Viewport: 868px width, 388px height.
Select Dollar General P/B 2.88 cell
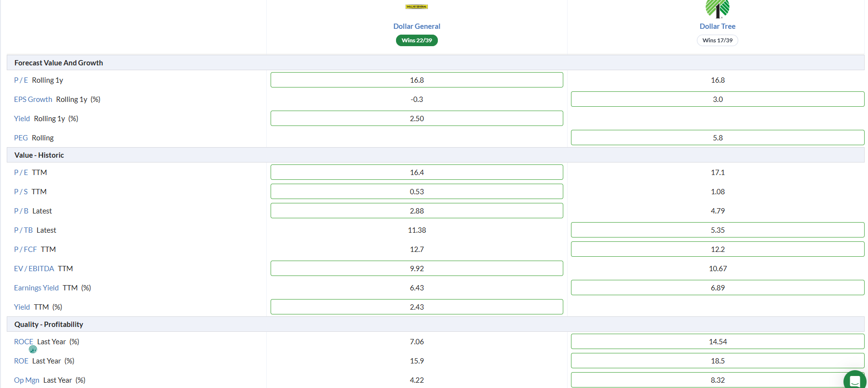click(417, 211)
